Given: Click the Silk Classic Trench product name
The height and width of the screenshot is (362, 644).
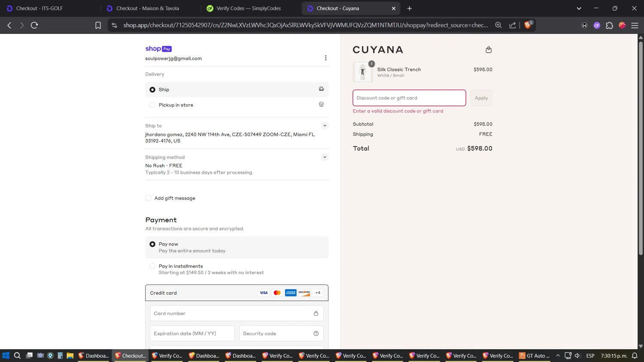Looking at the screenshot, I should point(399,69).
